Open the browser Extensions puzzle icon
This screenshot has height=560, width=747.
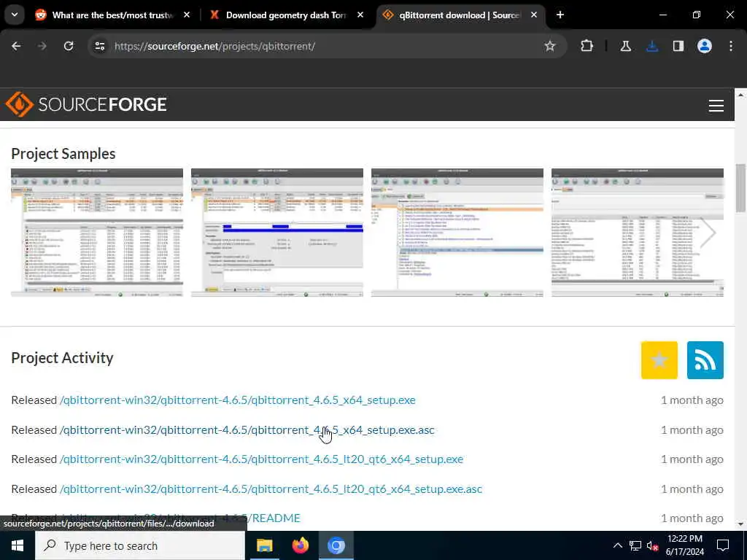tap(587, 46)
